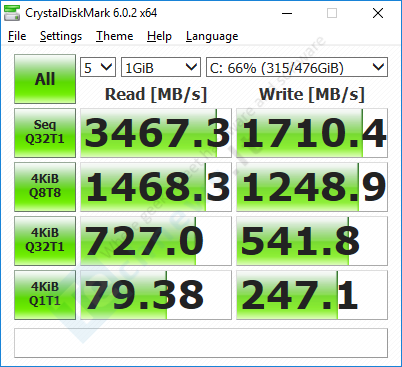
Task: Click the 4KiB Q8T8 read result 1468.3
Action: click(156, 187)
